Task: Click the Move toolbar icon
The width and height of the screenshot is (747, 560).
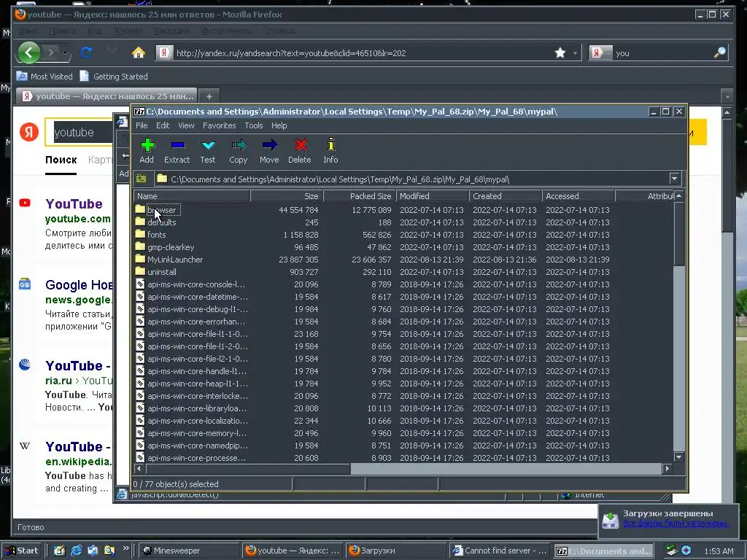Action: click(x=269, y=145)
